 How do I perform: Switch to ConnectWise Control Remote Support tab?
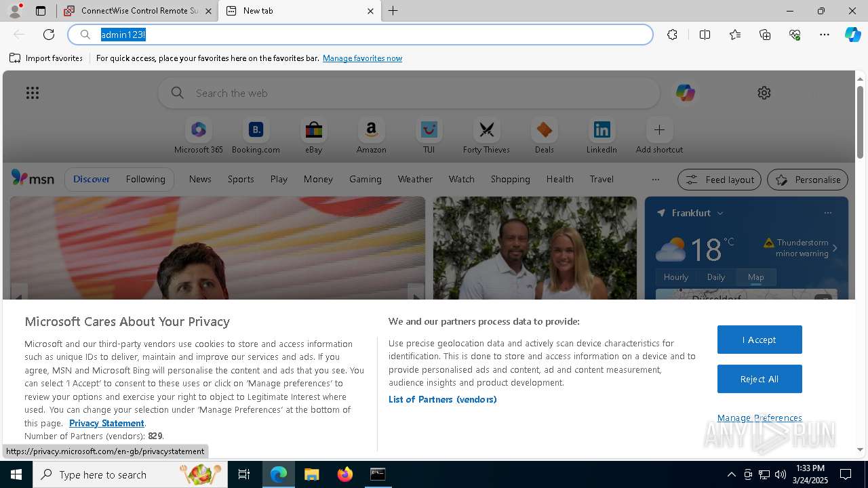[x=139, y=11]
